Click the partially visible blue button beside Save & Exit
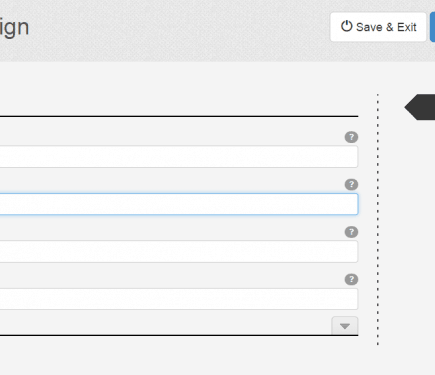This screenshot has height=375, width=435. pyautogui.click(x=433, y=27)
